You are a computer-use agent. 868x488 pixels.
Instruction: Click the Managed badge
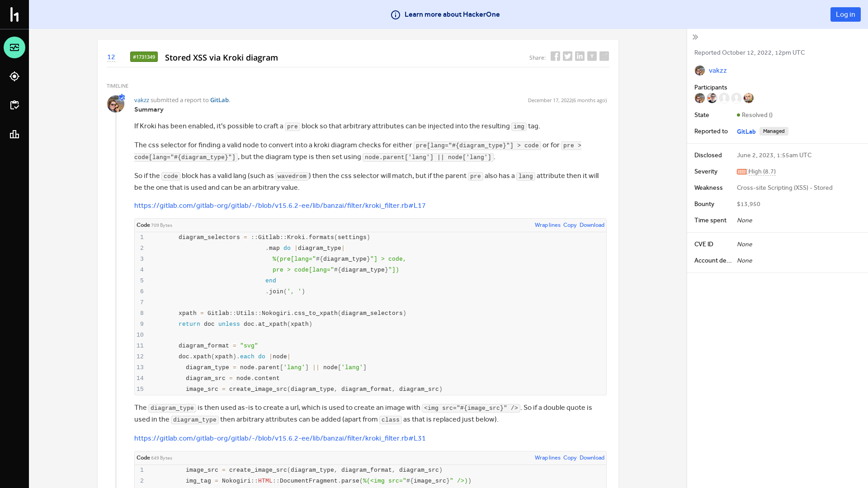[x=774, y=131]
